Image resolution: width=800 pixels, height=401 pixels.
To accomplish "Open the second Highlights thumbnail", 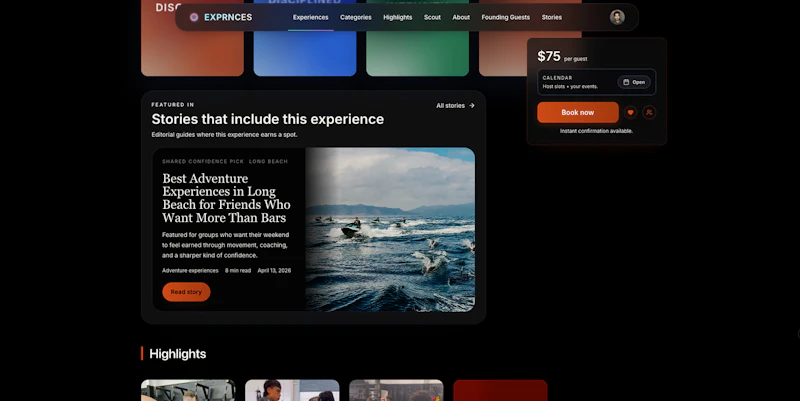I will [292, 390].
